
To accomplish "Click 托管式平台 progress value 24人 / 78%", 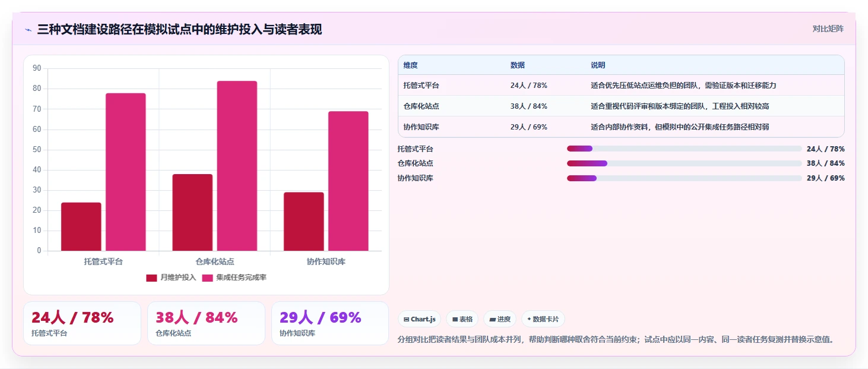I will [x=825, y=149].
